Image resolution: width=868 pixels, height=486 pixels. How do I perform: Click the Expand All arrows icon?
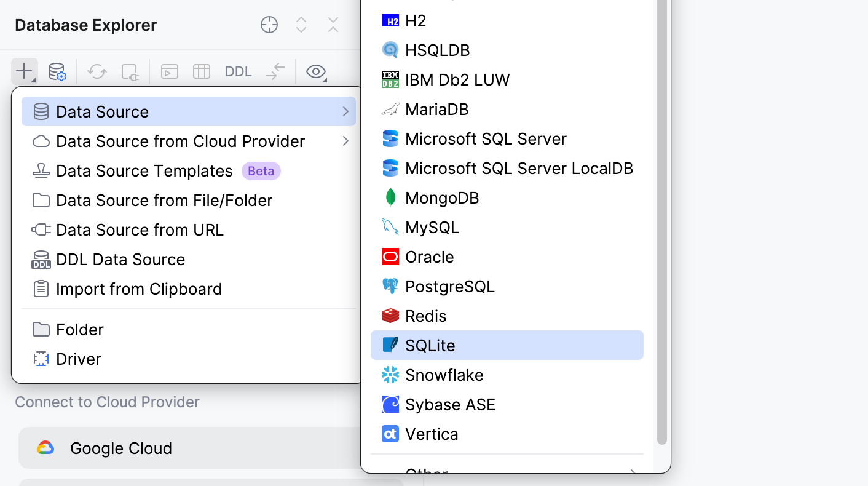click(301, 25)
